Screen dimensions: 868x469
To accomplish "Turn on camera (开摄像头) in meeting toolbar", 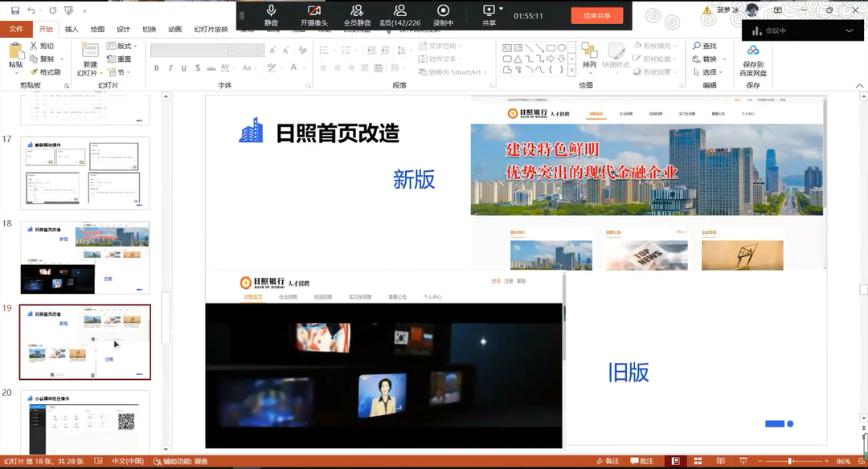I will [314, 15].
